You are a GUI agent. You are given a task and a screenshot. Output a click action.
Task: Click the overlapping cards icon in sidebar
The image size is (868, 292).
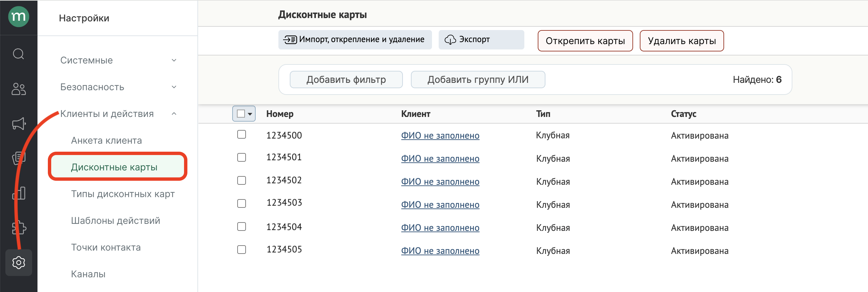[18, 158]
